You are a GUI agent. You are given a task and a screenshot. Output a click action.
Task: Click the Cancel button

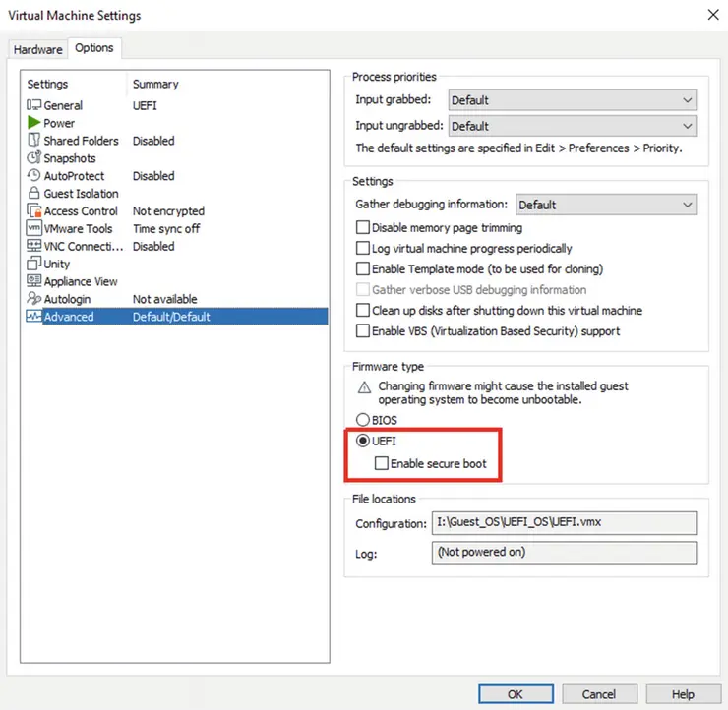598,694
